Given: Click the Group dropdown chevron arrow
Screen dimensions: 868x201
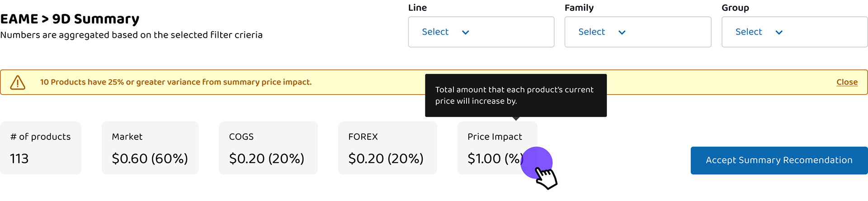Looking at the screenshot, I should coord(778,32).
